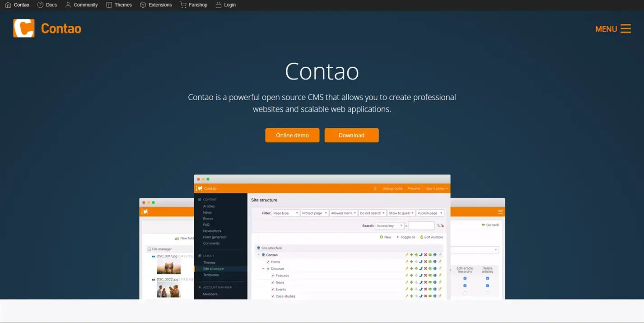Click the search text field beside Access key
The width and height of the screenshot is (644, 323).
tap(421, 226)
